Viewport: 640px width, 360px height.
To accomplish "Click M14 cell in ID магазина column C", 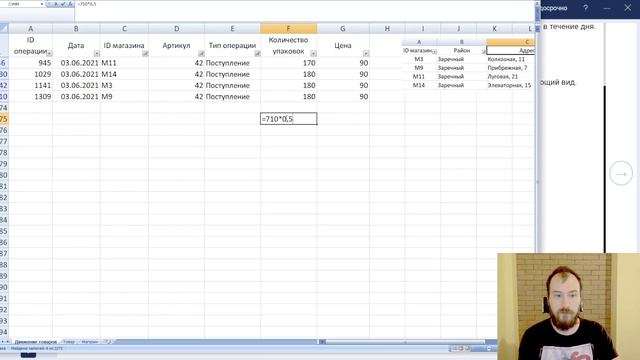I will pyautogui.click(x=124, y=74).
